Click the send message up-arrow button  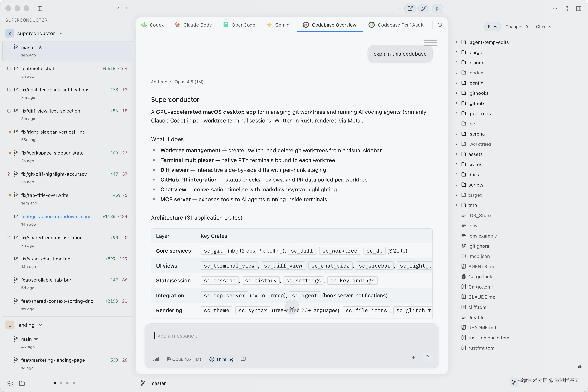(427, 357)
